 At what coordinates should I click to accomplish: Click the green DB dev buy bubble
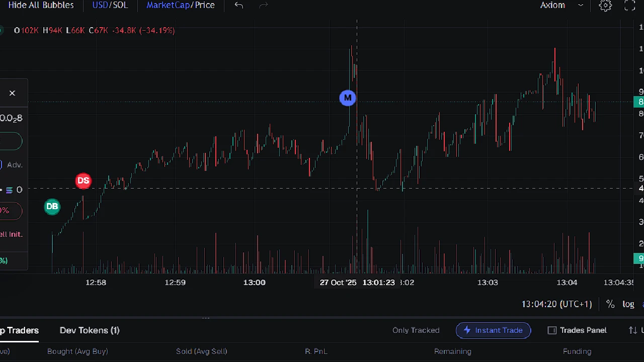(52, 206)
